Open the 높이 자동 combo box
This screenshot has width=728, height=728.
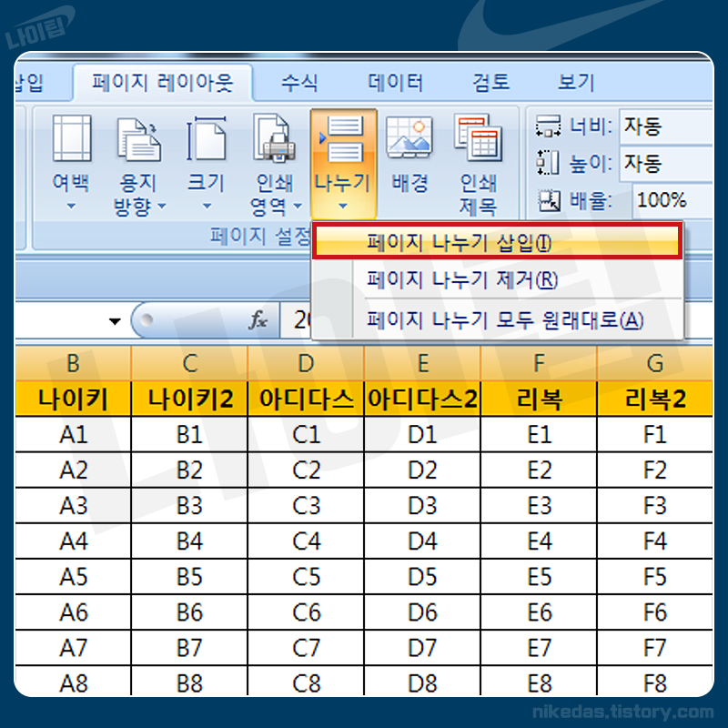click(x=666, y=163)
